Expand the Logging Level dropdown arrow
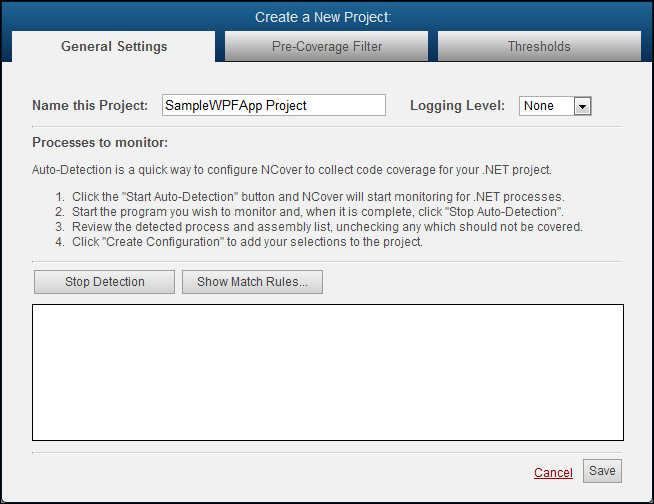Image resolution: width=654 pixels, height=504 pixels. [x=583, y=106]
